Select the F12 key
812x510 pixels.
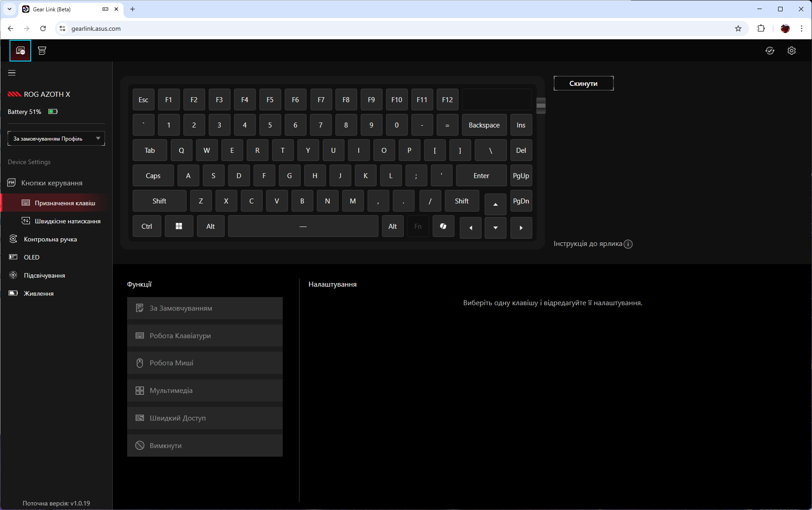pos(447,99)
